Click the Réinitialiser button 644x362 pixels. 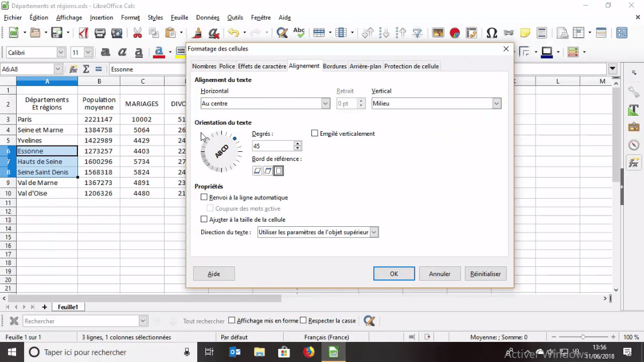[485, 273]
